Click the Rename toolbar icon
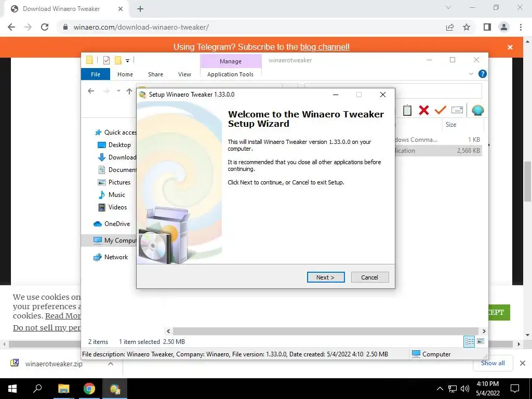This screenshot has width=532, height=399. pyautogui.click(x=457, y=110)
